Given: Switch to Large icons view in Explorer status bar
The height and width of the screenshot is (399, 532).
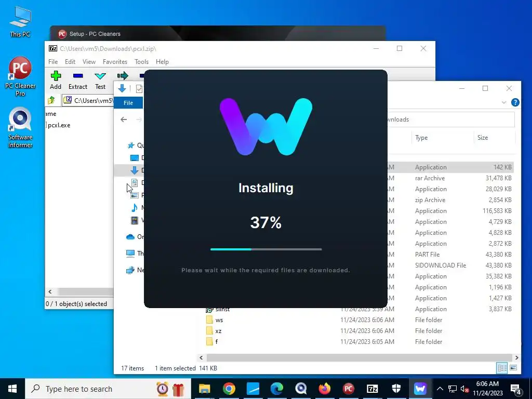Looking at the screenshot, I should (513, 368).
